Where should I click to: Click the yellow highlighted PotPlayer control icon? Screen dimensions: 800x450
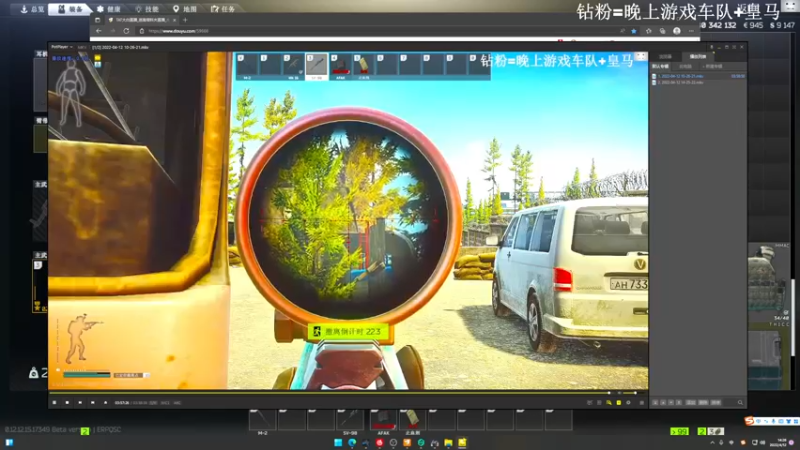[x=618, y=403]
